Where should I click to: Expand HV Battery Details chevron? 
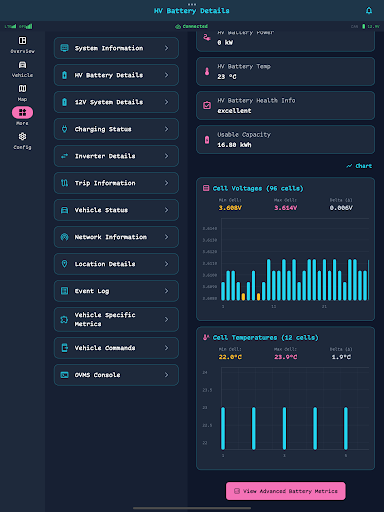(167, 75)
